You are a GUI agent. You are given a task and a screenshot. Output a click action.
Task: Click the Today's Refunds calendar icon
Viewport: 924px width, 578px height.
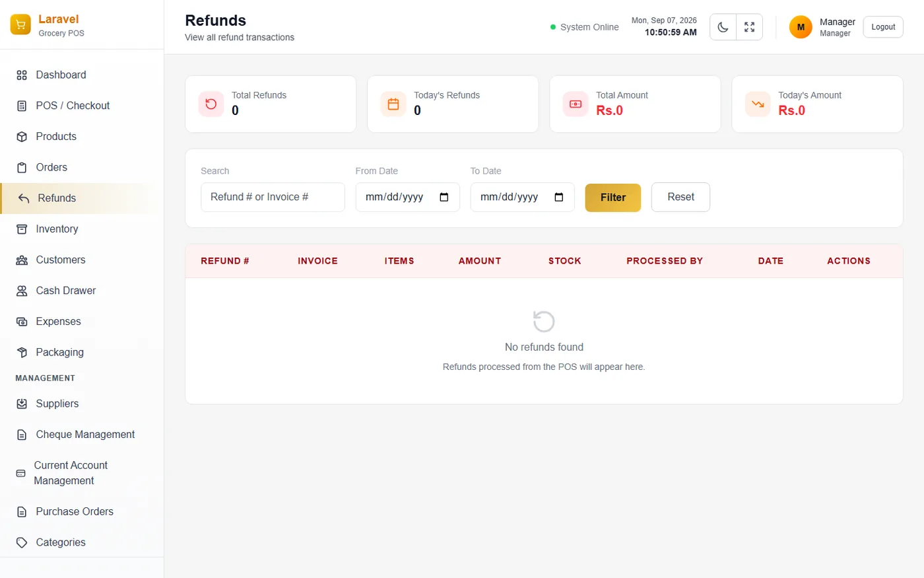click(393, 104)
